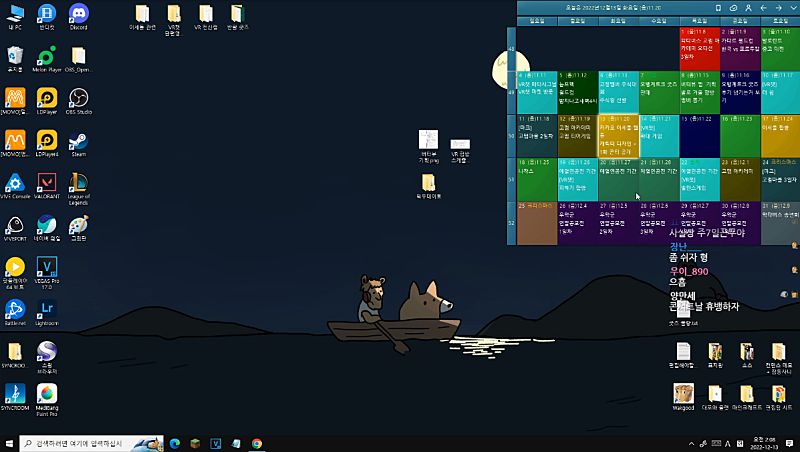800x452 pixels.
Task: Open the Lightroom shortcut
Action: [x=46, y=309]
